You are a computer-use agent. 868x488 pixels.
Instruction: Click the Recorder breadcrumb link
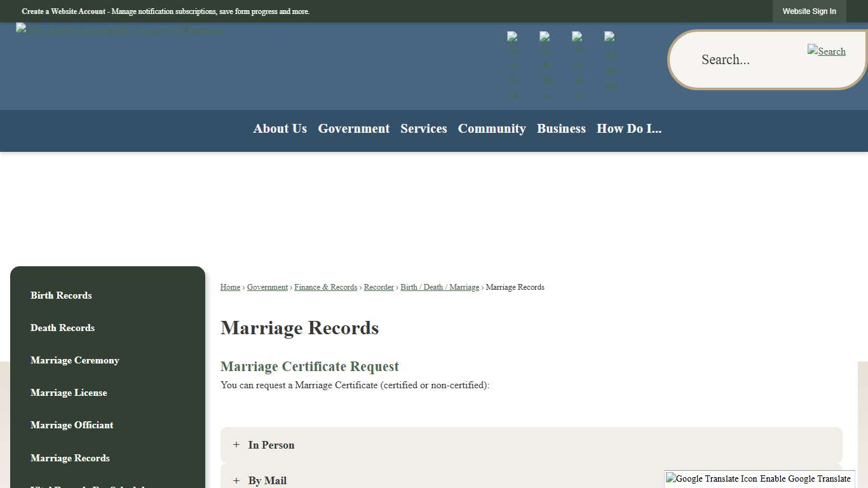click(379, 287)
